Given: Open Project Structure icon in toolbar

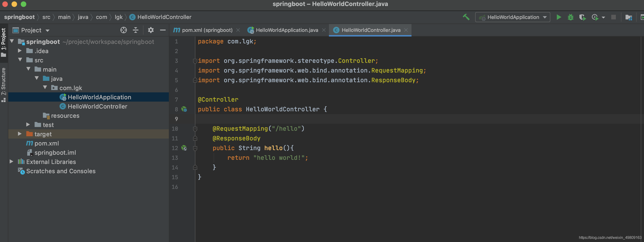Looking at the screenshot, I should click(x=629, y=17).
